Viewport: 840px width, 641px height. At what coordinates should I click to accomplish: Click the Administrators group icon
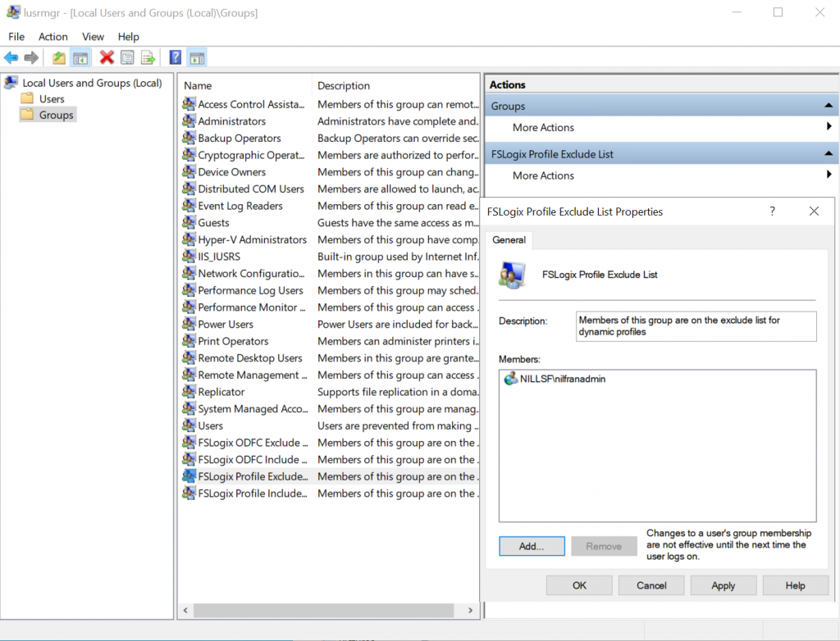(189, 121)
